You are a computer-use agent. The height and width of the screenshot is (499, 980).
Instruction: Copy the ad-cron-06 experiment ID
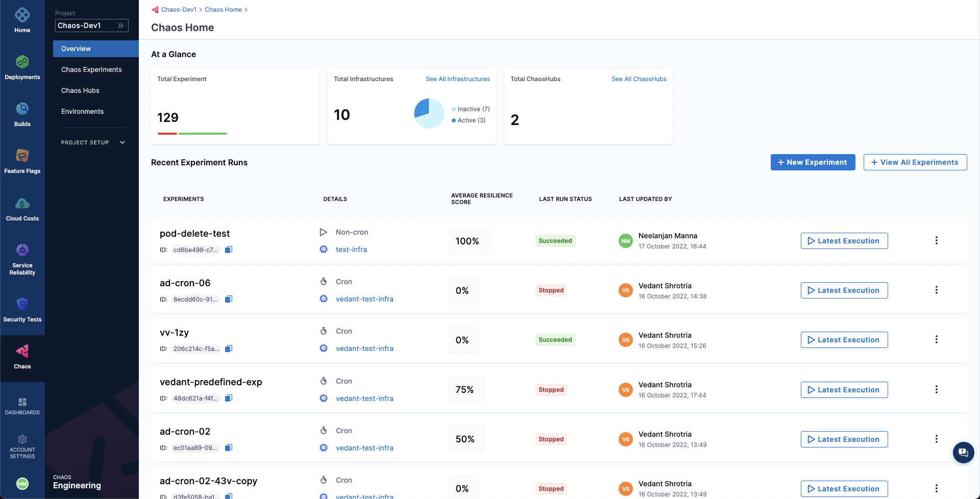click(x=229, y=299)
